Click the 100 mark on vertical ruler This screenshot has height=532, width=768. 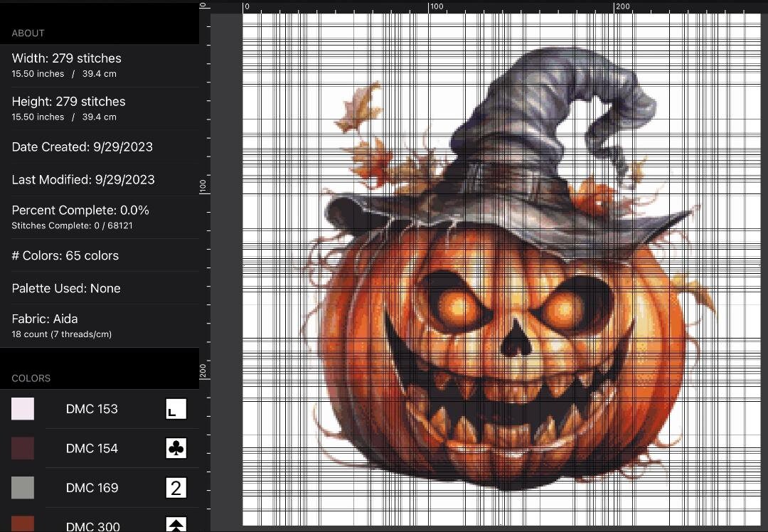click(203, 186)
